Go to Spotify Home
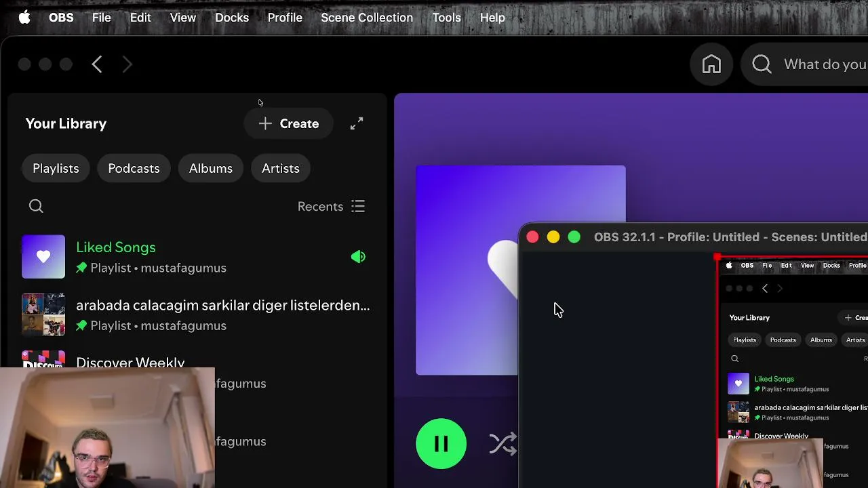Image resolution: width=868 pixels, height=488 pixels. click(x=711, y=64)
